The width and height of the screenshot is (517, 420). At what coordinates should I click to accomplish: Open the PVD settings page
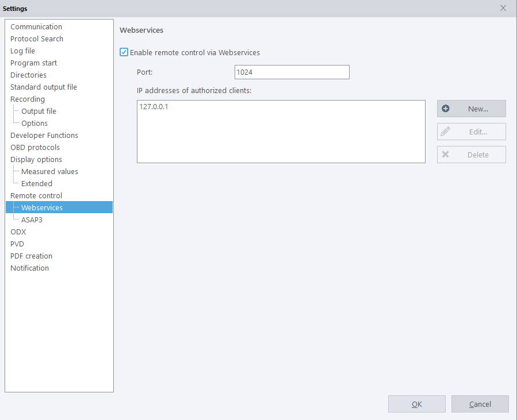[x=17, y=244]
